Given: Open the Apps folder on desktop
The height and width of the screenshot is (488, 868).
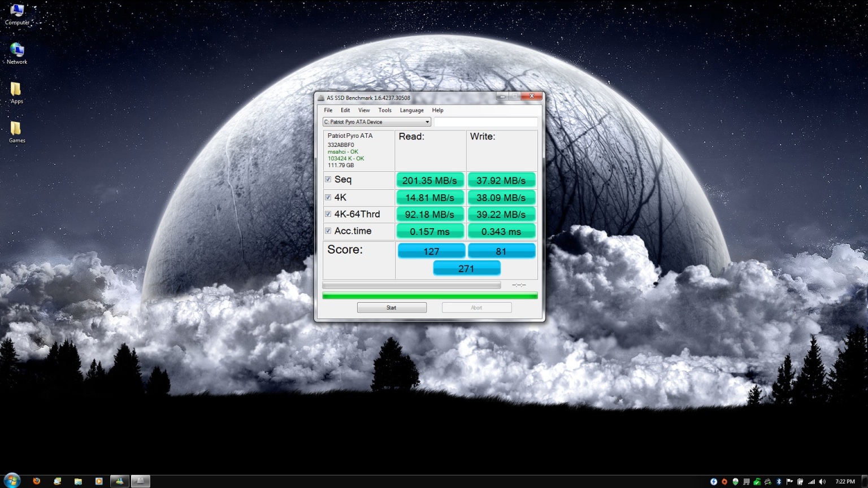Looking at the screenshot, I should tap(16, 93).
